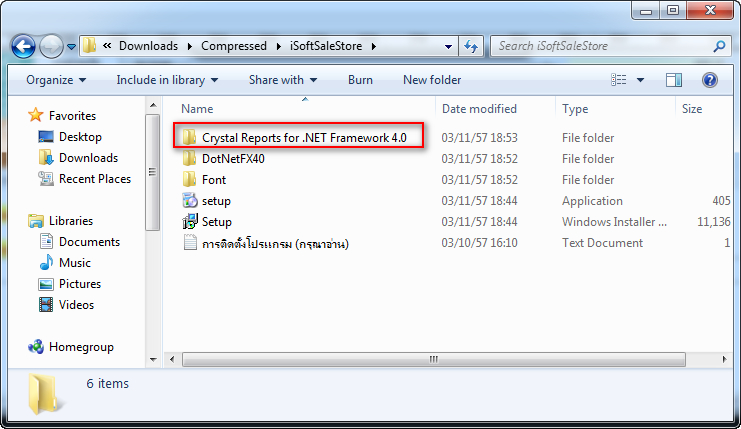Click horizontal scrollbar right arrow
Image resolution: width=741 pixels, height=429 pixels.
pos(724,360)
